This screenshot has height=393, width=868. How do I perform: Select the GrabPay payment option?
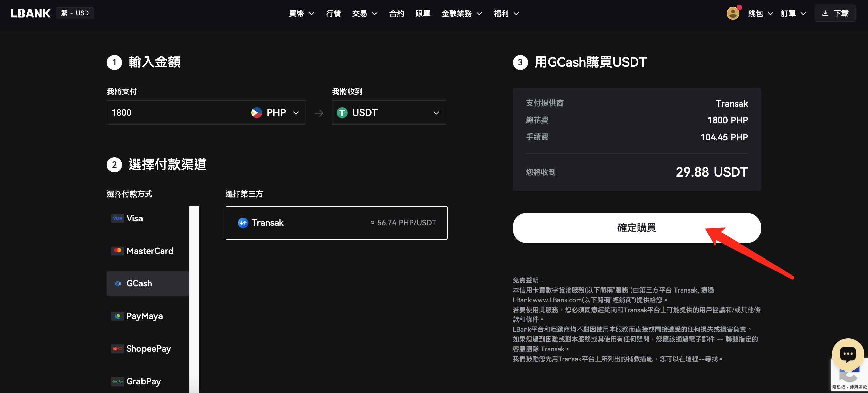[148, 381]
